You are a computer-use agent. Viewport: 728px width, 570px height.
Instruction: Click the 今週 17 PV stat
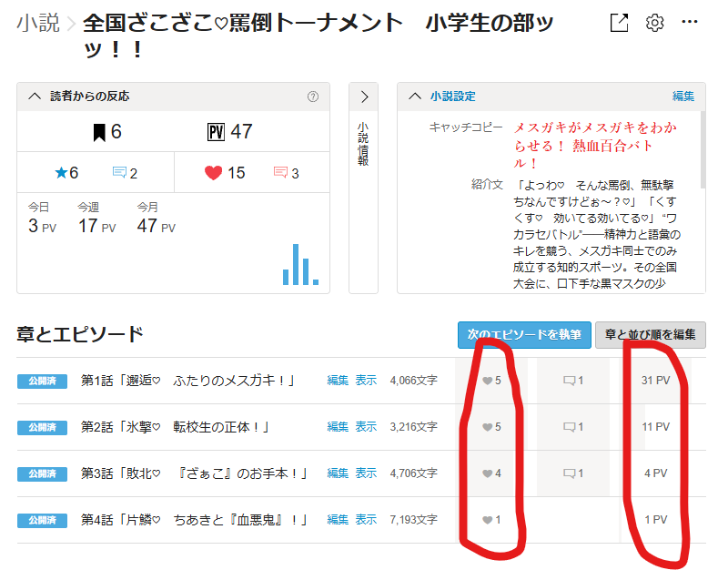(x=96, y=219)
